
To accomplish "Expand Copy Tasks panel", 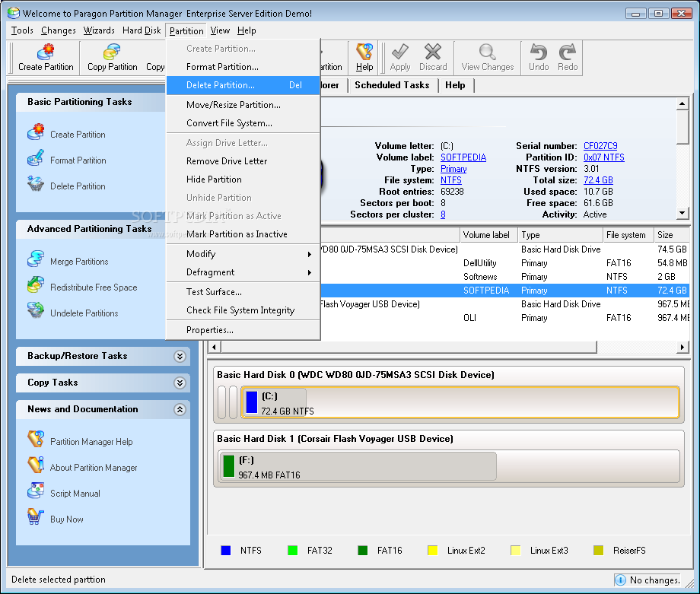I will pos(180,383).
